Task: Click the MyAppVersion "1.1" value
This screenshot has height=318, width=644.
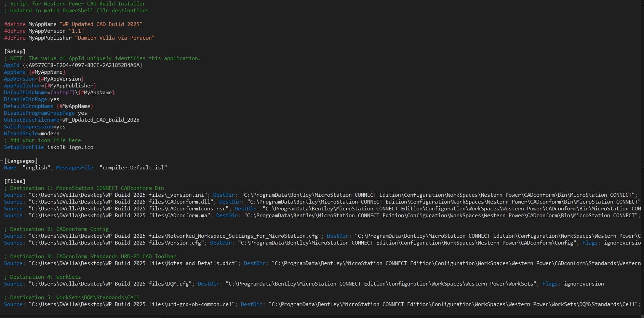Action: [76, 31]
